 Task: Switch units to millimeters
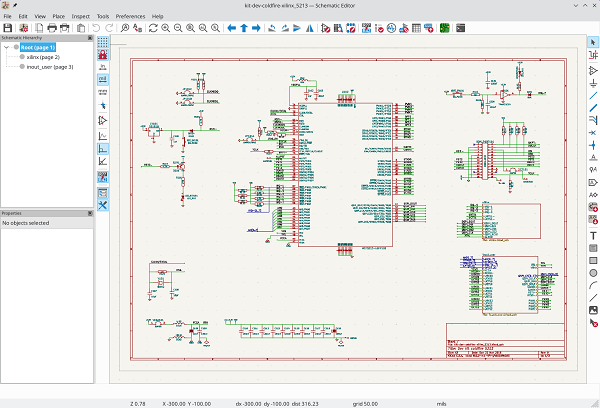pyautogui.click(x=103, y=92)
